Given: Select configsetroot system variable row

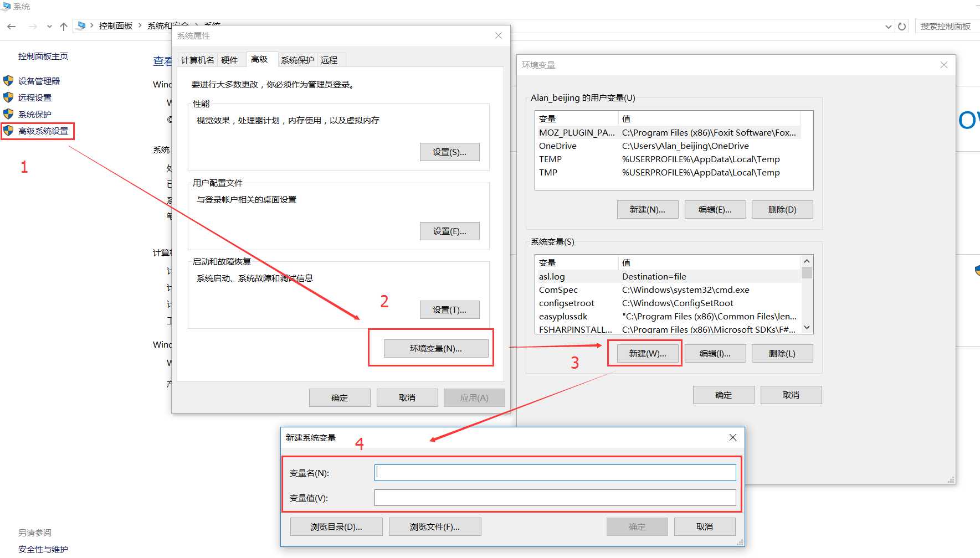Looking at the screenshot, I should click(x=668, y=303).
